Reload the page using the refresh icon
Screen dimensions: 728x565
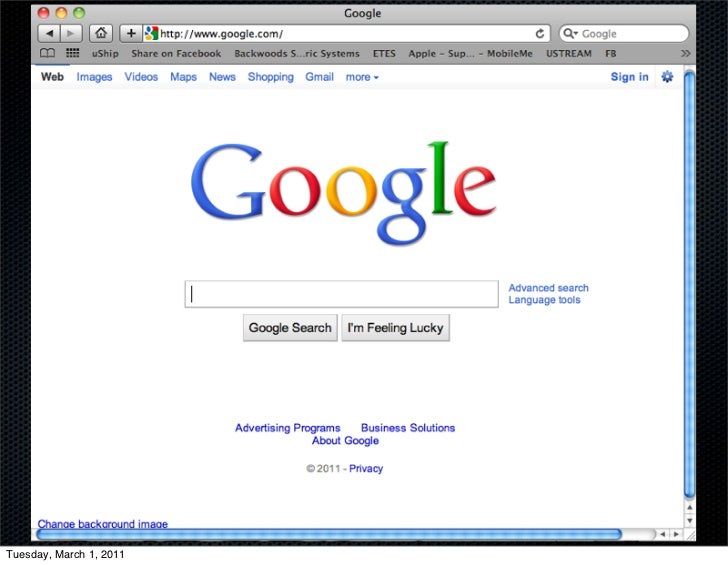point(540,33)
